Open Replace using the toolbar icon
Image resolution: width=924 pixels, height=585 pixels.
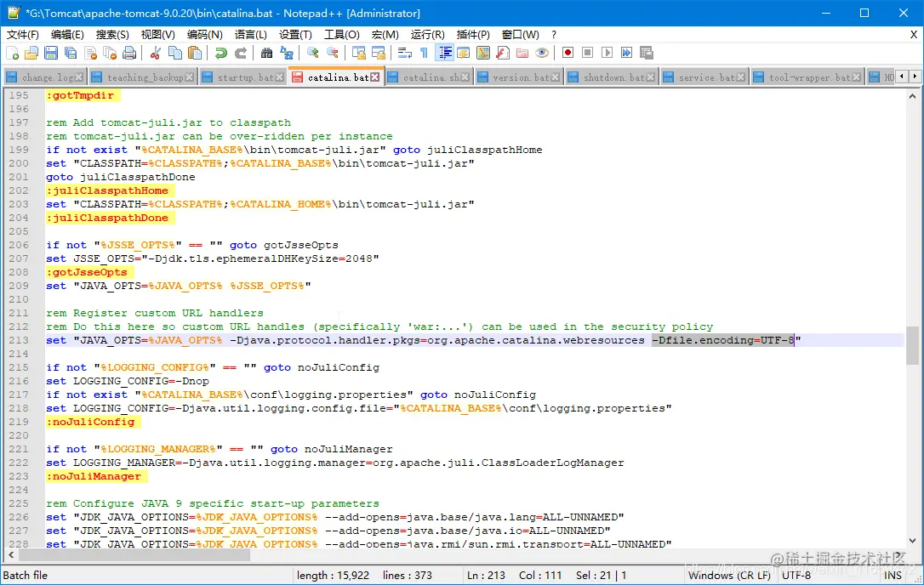click(x=287, y=53)
